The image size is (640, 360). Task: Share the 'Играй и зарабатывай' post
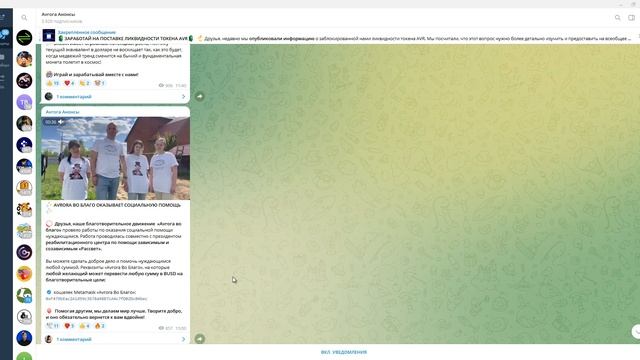200,97
